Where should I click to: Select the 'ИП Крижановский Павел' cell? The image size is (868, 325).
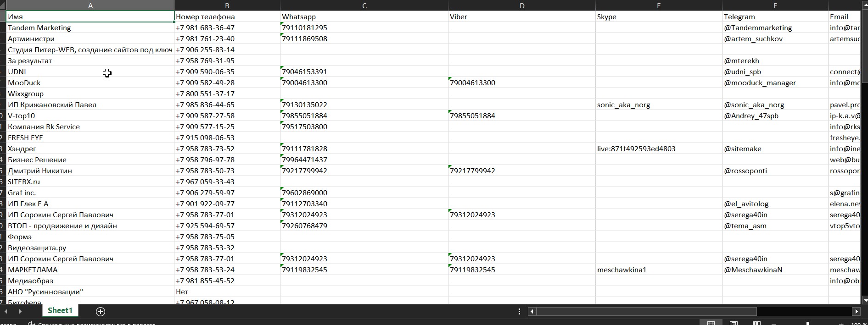pyautogui.click(x=90, y=105)
